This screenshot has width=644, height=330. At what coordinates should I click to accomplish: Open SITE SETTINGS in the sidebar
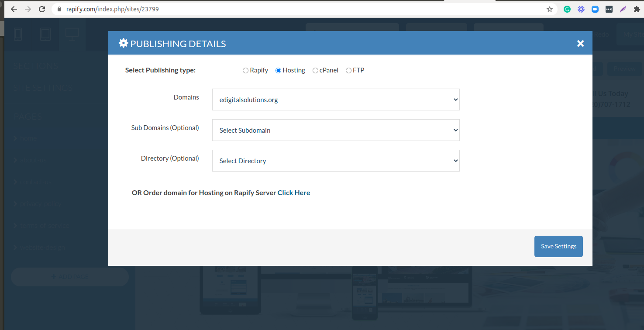pos(43,88)
